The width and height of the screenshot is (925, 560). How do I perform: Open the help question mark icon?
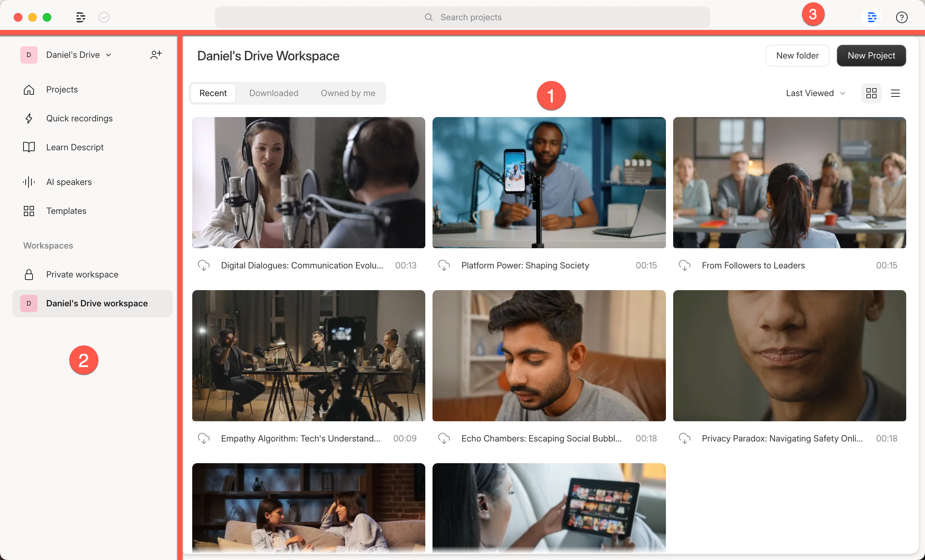click(902, 17)
